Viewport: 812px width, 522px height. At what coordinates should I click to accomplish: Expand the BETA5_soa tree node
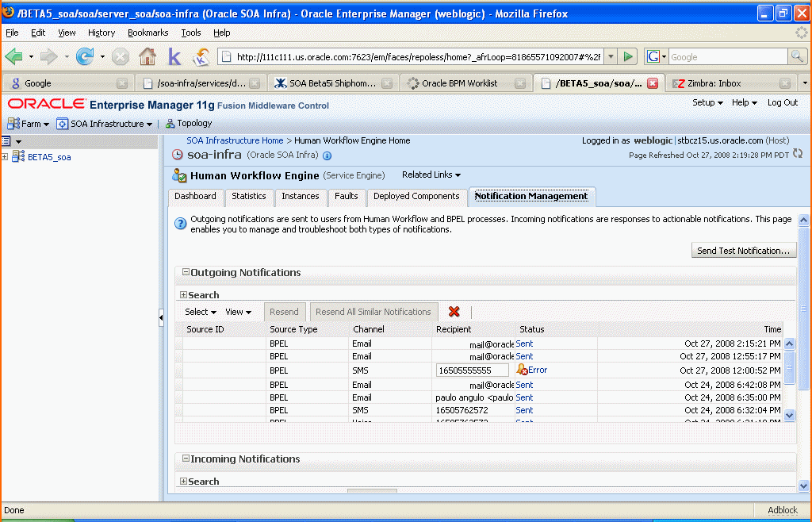(5, 156)
